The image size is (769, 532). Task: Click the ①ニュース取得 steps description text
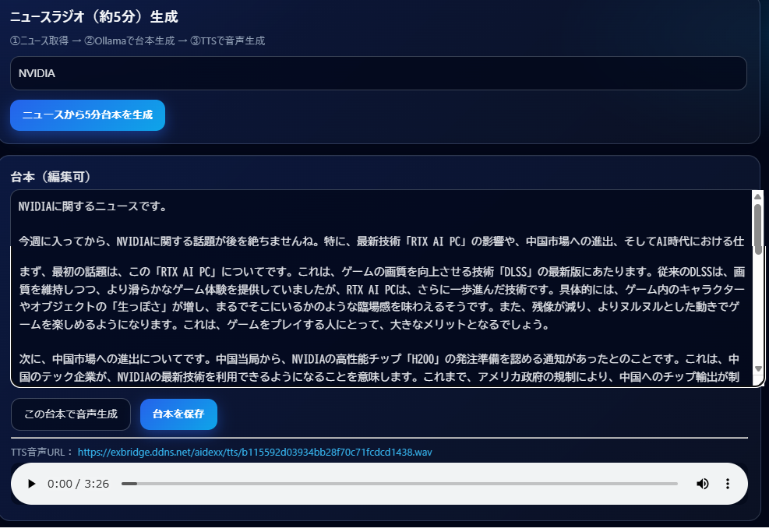tap(137, 41)
